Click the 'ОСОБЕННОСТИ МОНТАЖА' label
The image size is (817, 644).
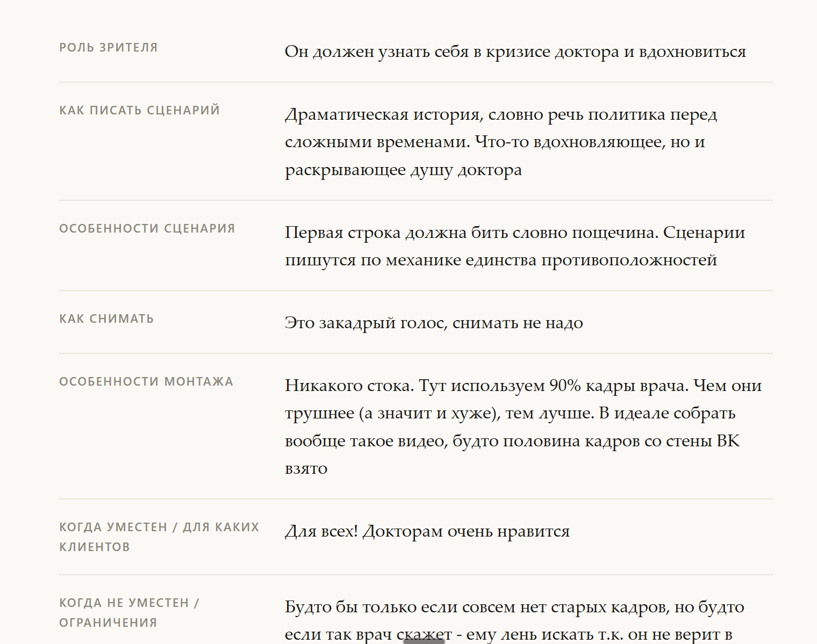146,381
